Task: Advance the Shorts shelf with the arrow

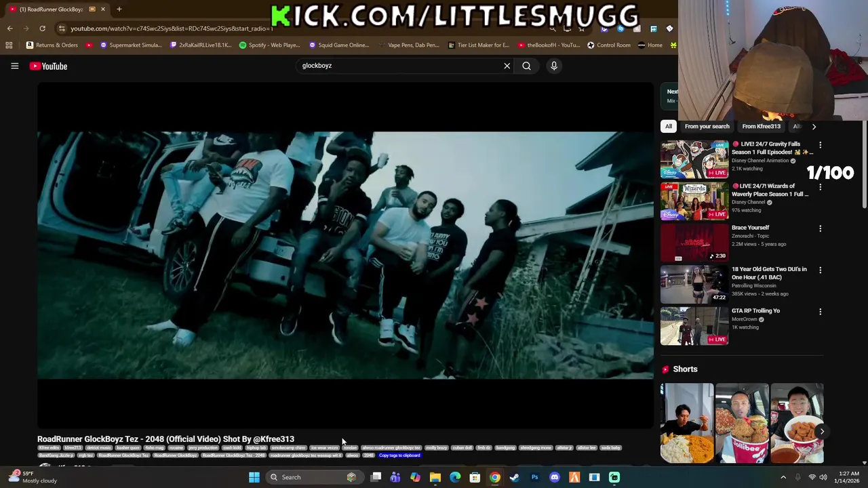Action: pos(821,431)
